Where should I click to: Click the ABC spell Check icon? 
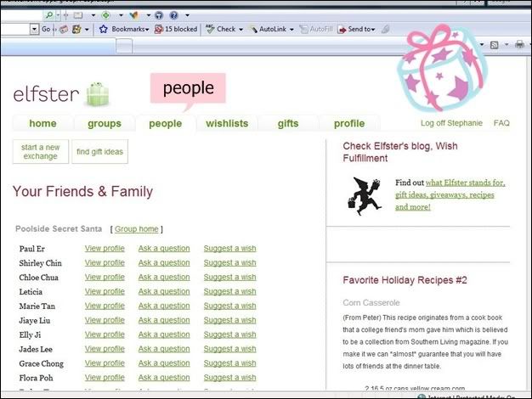coord(210,29)
